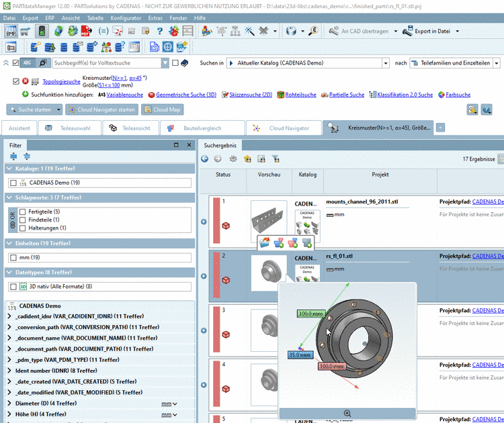
Task: Click the PDF export toolbar icon
Action: click(87, 32)
